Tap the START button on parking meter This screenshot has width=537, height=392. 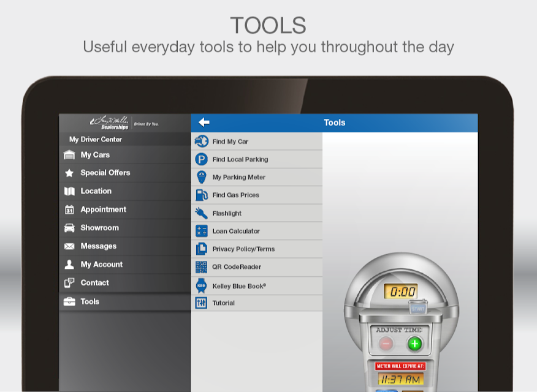418,309
